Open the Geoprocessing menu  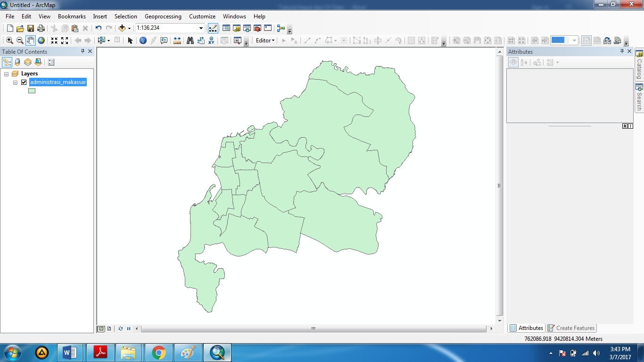(163, 16)
